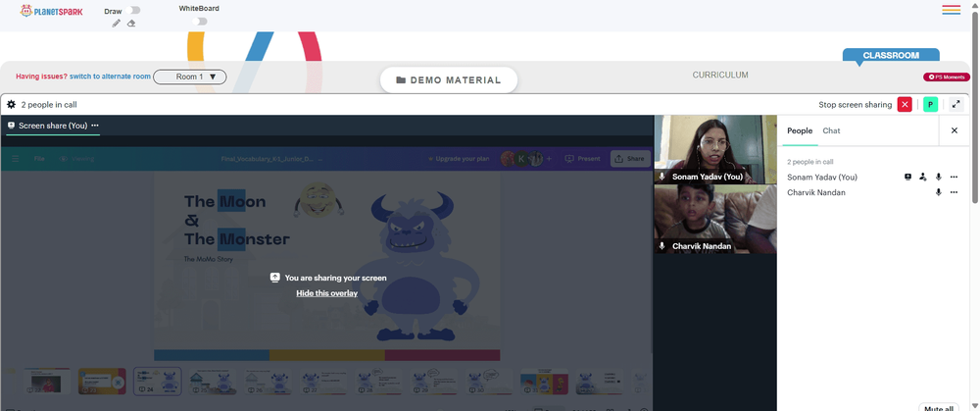The width and height of the screenshot is (980, 411).
Task: Click the shared Canva menu hamburger icon
Action: pos(15,159)
